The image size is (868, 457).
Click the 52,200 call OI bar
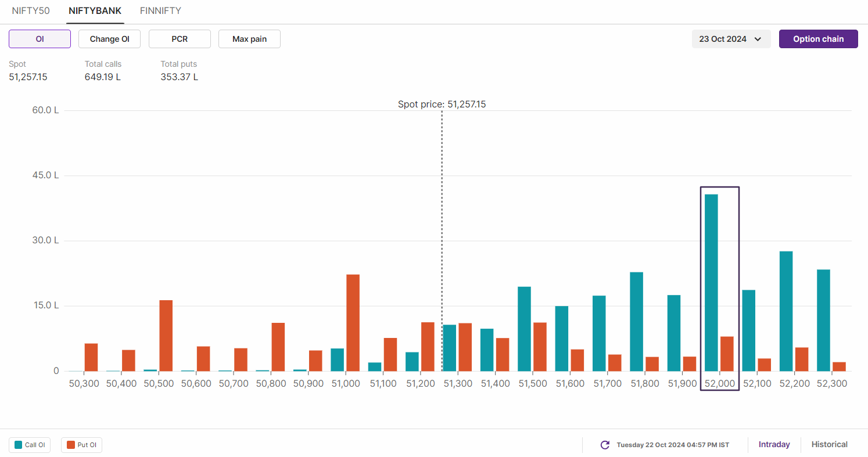point(786,311)
